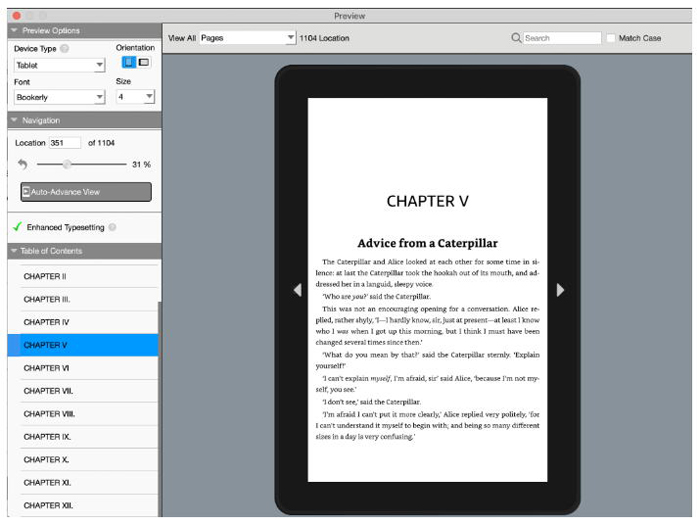Image resolution: width=700 pixels, height=524 pixels.
Task: Select CHAPTER IX. in table of contents
Action: (x=83, y=437)
